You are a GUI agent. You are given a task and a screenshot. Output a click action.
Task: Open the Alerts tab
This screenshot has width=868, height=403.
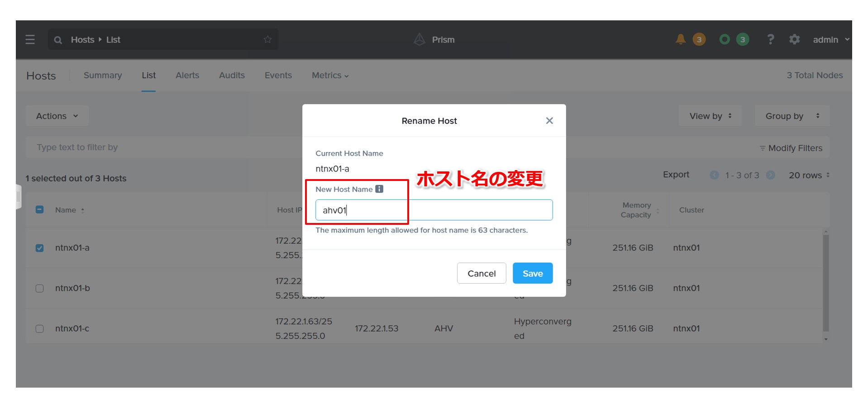tap(187, 75)
